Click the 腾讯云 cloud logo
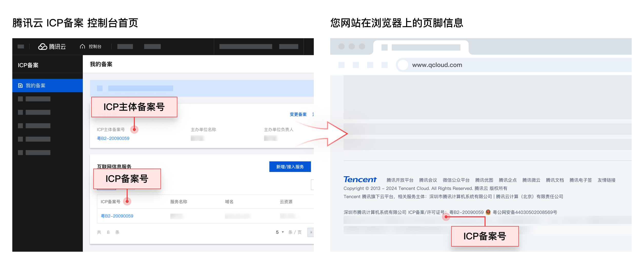 52,46
